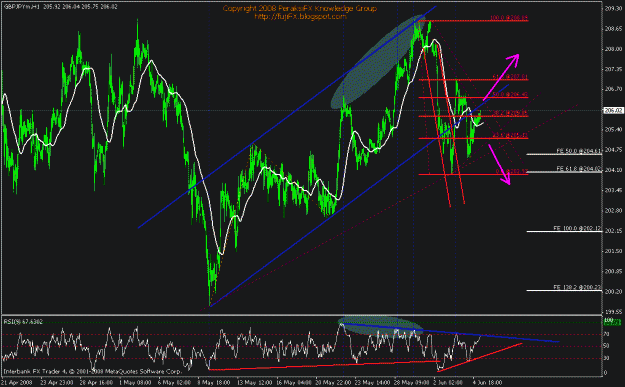Select the upward-pointing magenta arrow object
Viewport: 625px width, 387px height.
[x=501, y=77]
